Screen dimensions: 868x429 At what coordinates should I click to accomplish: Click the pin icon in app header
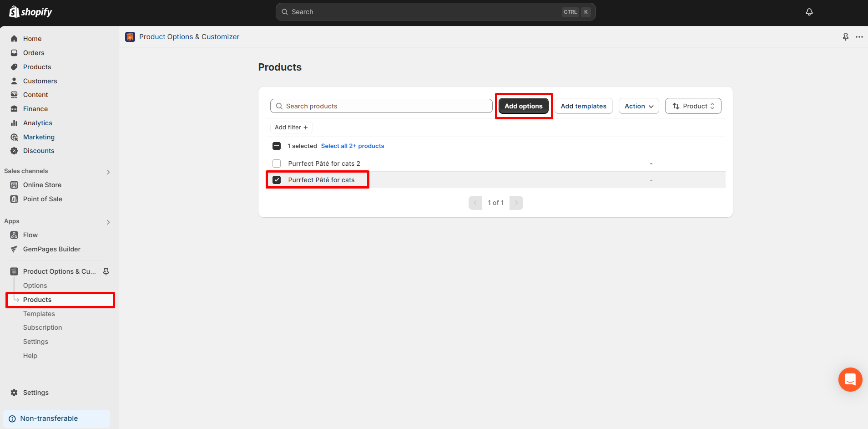pos(845,37)
